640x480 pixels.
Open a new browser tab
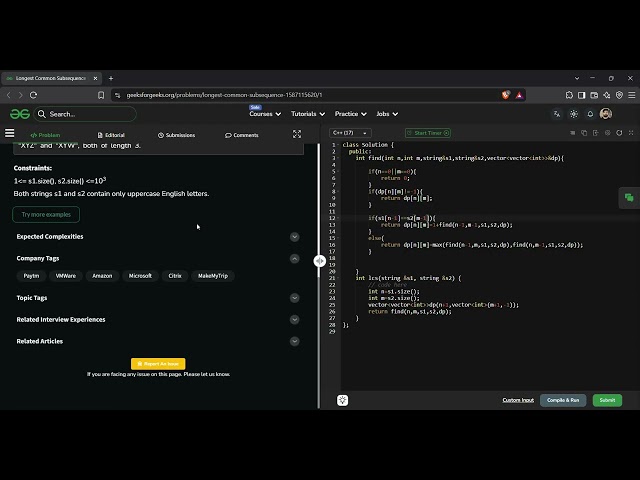(111, 78)
